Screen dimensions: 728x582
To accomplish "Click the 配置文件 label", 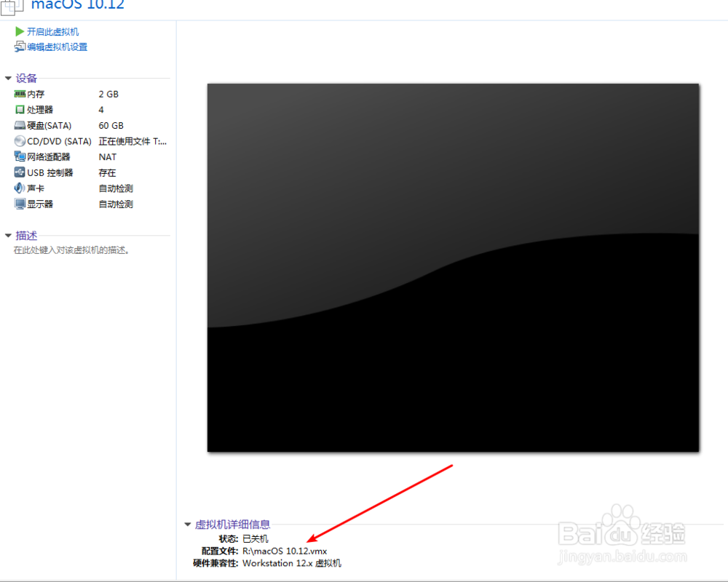I will 220,551.
